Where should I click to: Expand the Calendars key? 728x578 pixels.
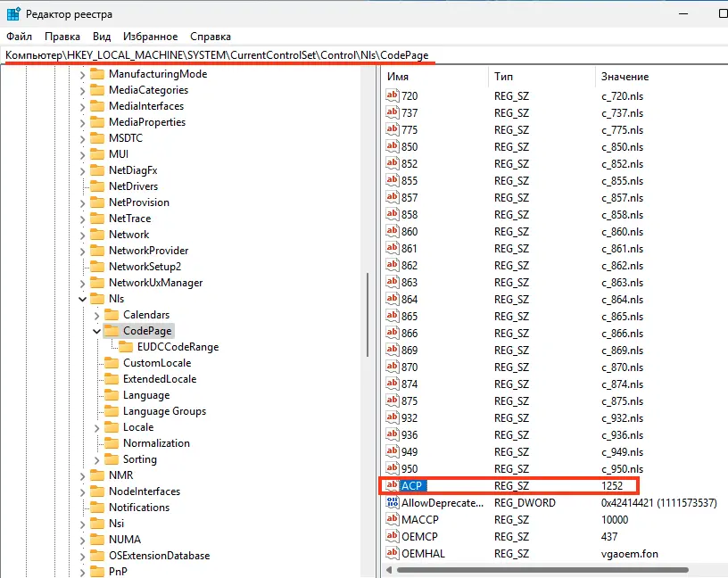[x=96, y=315]
